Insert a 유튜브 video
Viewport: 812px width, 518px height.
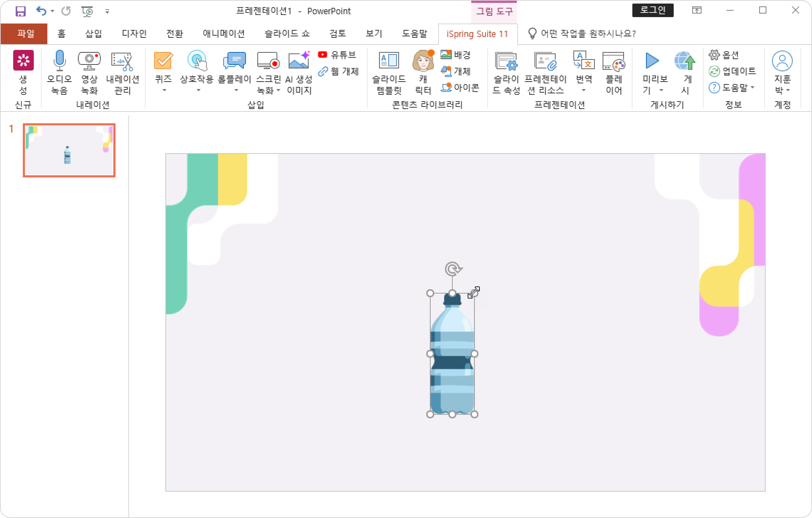coord(337,55)
